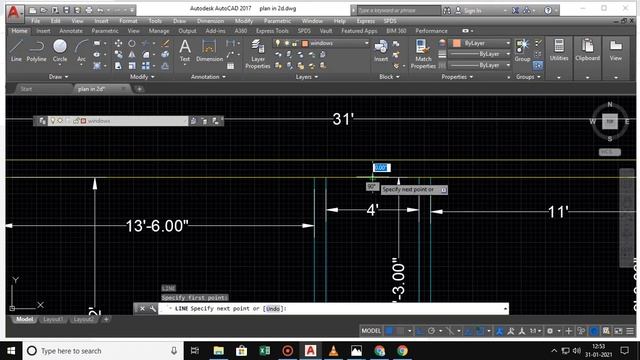This screenshot has width=640, height=360.
Task: Open the Format menu
Action: (x=128, y=21)
